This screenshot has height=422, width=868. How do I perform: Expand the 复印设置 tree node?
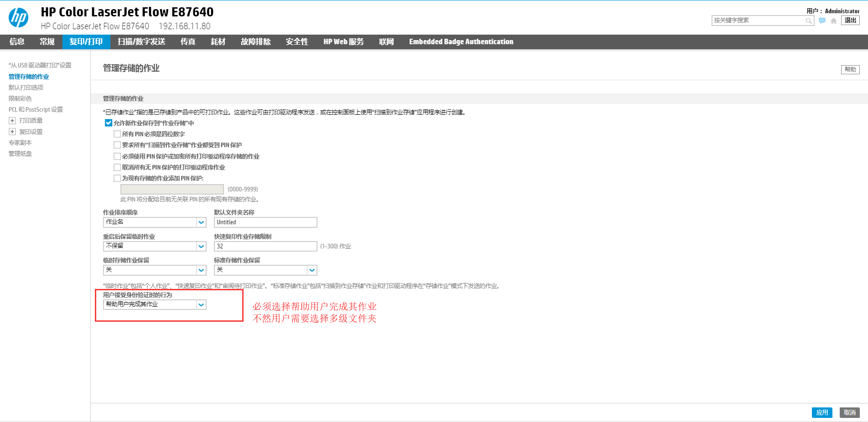12,132
